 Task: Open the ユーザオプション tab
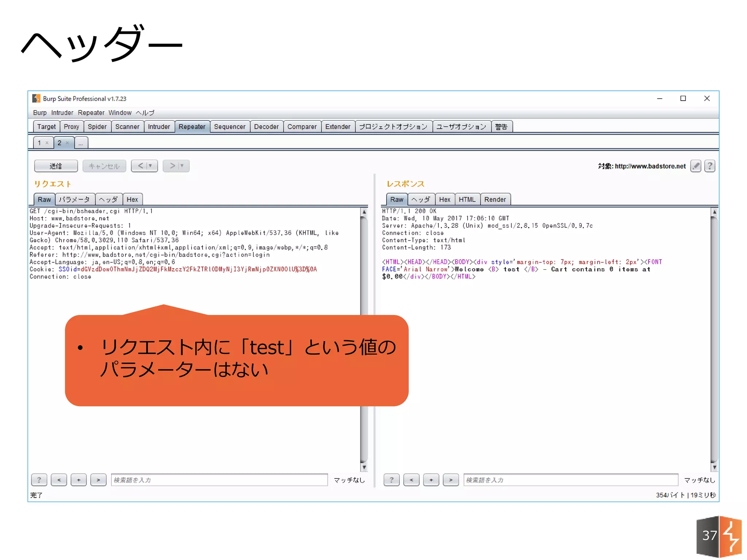pos(461,127)
